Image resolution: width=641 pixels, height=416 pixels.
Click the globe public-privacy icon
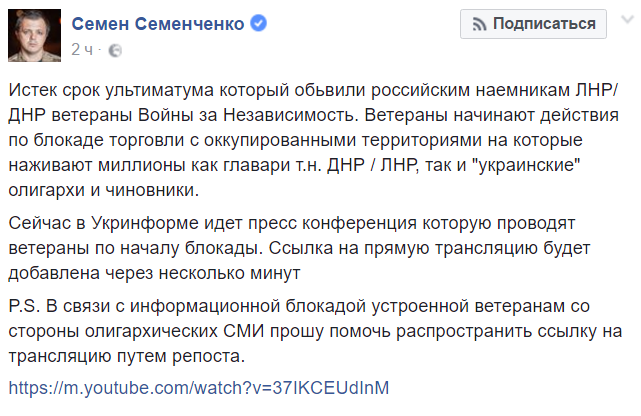click(x=115, y=50)
